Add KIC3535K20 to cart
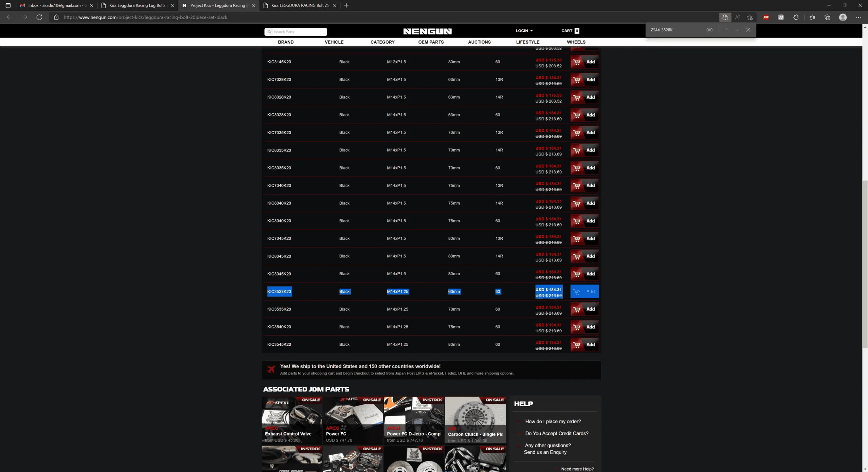This screenshot has height=472, width=868. tap(584, 309)
